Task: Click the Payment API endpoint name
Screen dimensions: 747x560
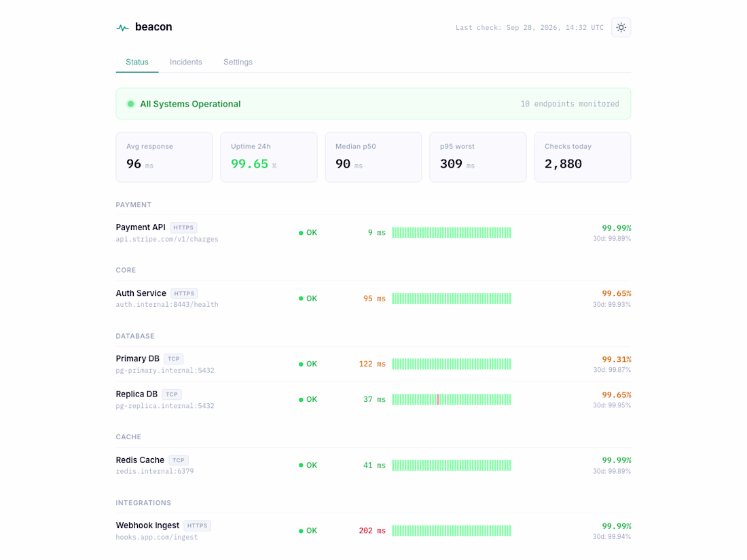Action: click(141, 227)
